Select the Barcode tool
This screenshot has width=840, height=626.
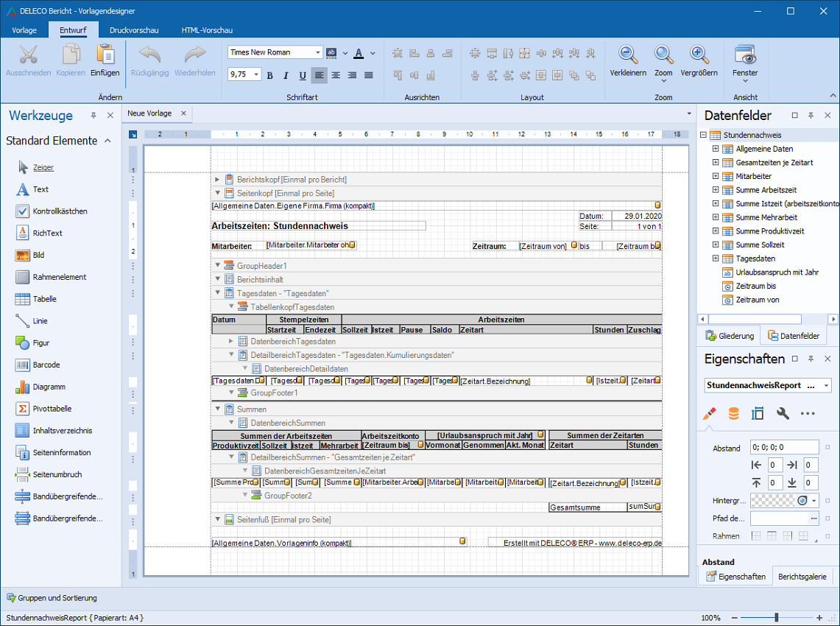(x=46, y=365)
